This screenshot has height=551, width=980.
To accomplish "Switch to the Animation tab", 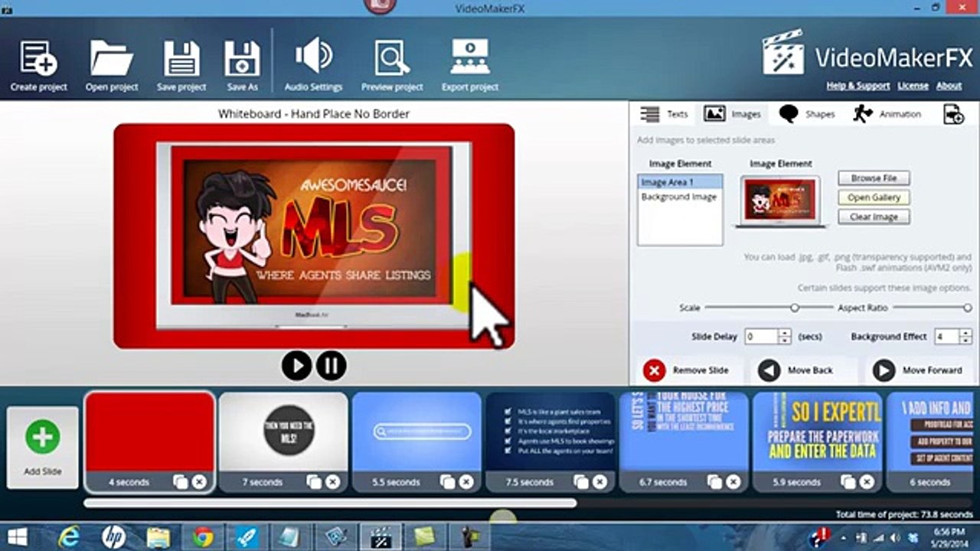I will click(887, 114).
